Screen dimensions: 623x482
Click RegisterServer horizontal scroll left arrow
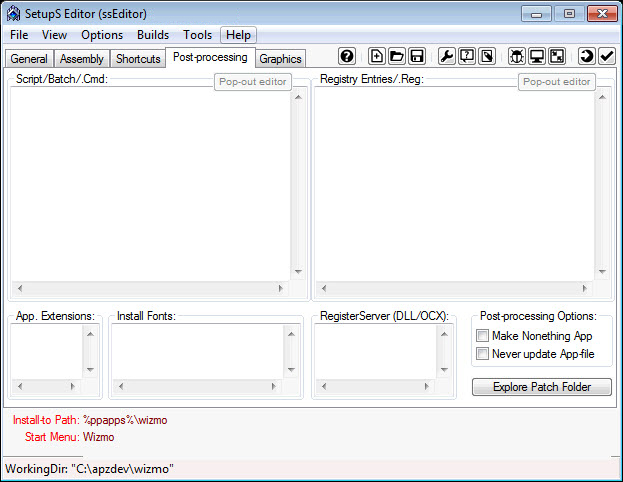[324, 386]
